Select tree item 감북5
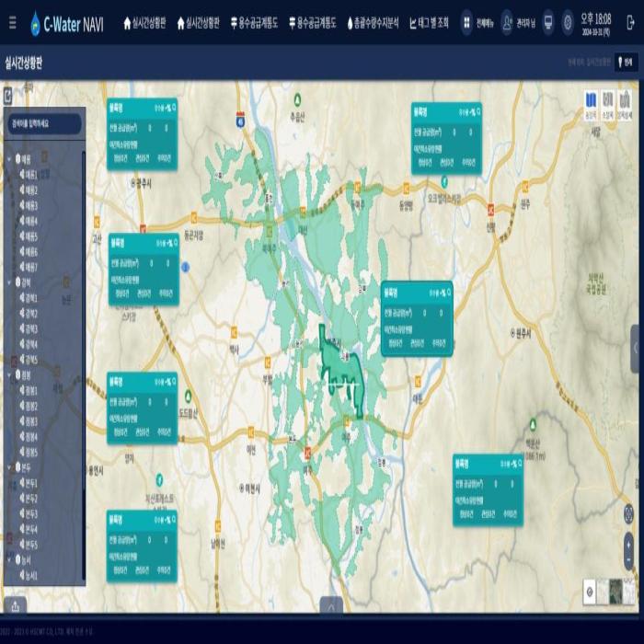The width and height of the screenshot is (644, 644). (x=29, y=360)
